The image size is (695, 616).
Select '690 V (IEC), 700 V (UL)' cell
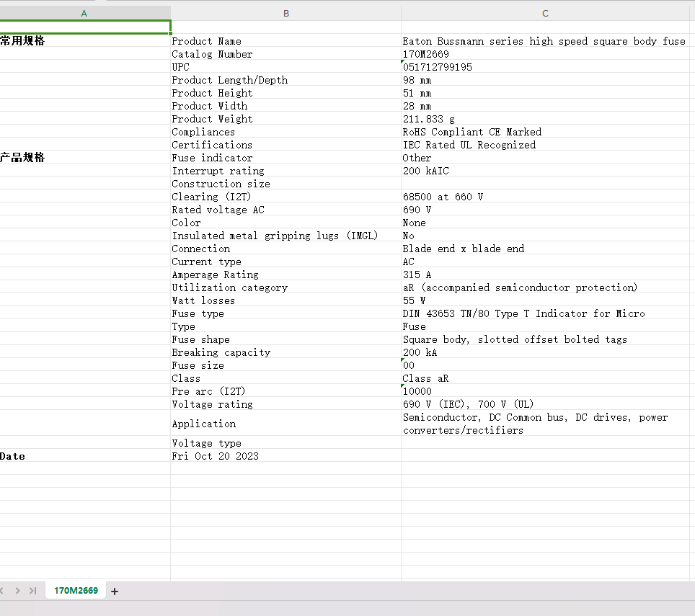[x=545, y=404]
